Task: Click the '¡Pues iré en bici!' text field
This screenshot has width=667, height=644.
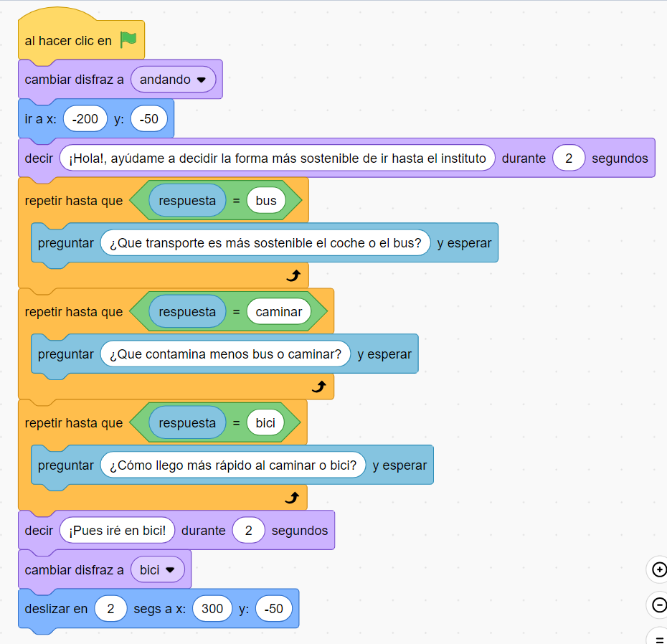Action: [x=118, y=531]
